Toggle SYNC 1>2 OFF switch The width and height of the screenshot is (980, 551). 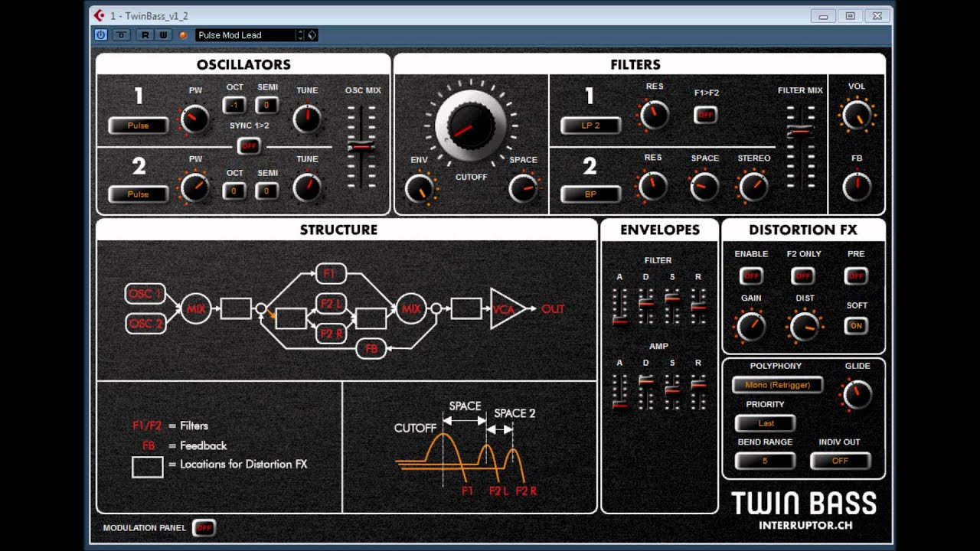click(248, 145)
